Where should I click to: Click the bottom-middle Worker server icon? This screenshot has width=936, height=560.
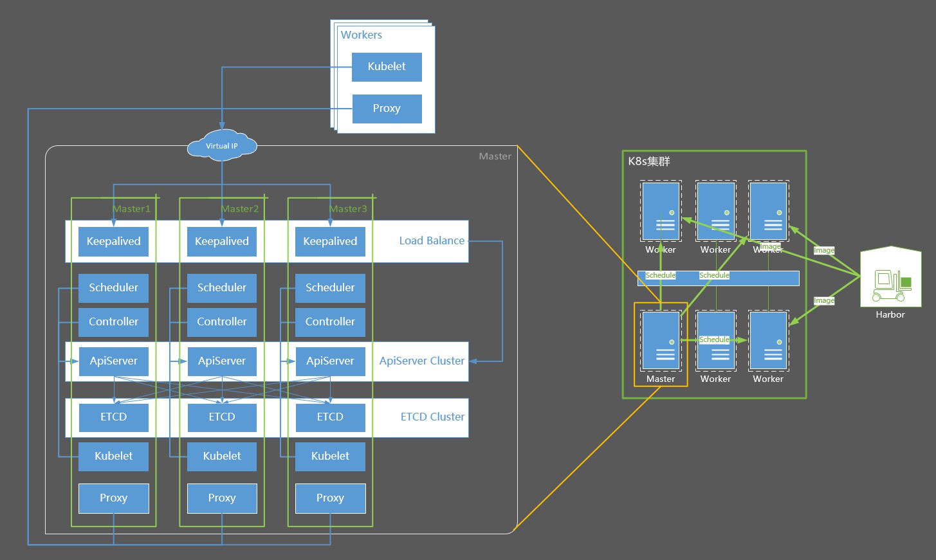(716, 341)
